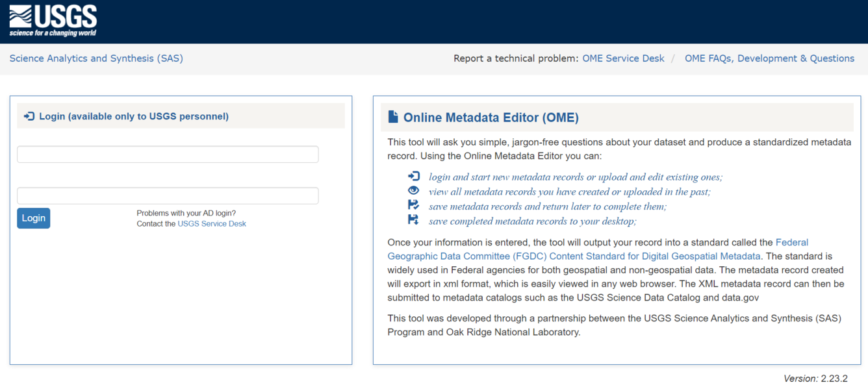Click the USGS logo
The image size is (868, 385).
pos(52,20)
